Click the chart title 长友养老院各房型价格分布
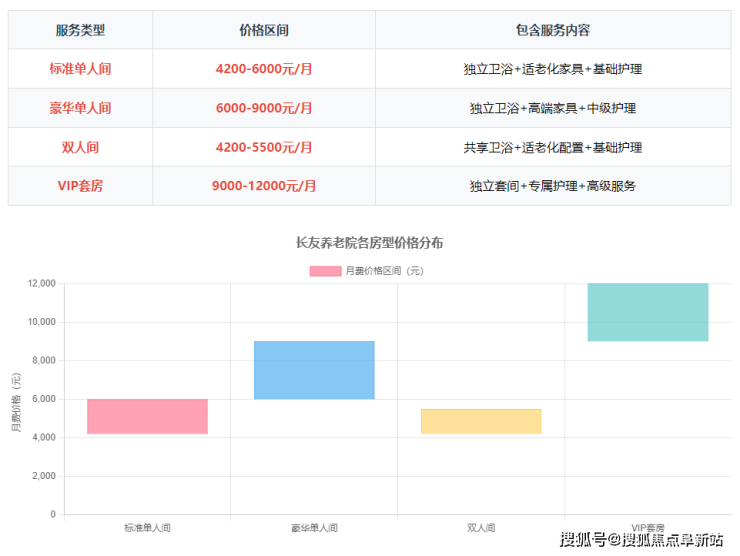 (x=369, y=243)
